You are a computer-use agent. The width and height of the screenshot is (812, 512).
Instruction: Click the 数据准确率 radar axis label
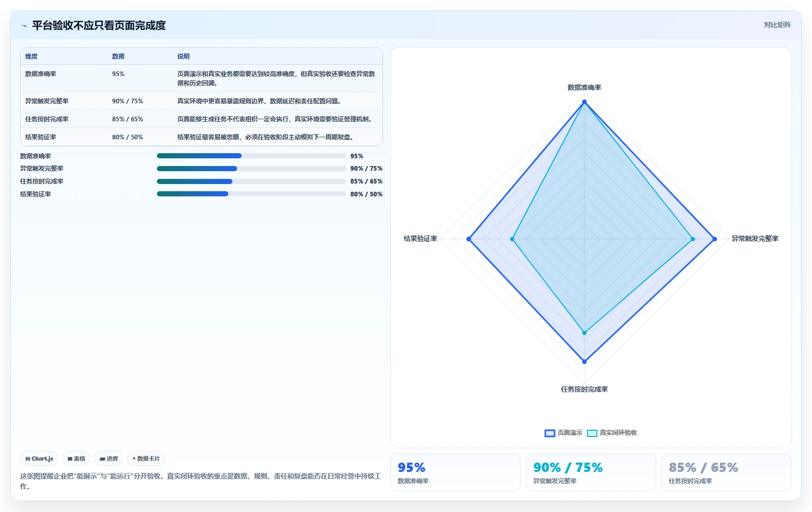pos(584,87)
